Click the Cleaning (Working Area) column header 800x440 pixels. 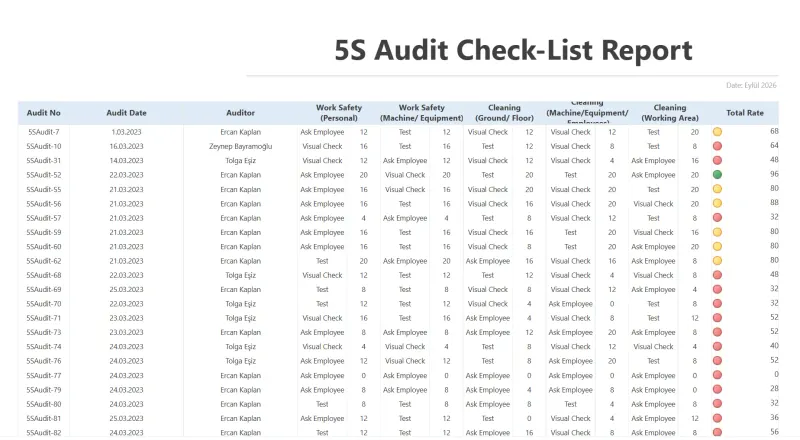pyautogui.click(x=670, y=113)
